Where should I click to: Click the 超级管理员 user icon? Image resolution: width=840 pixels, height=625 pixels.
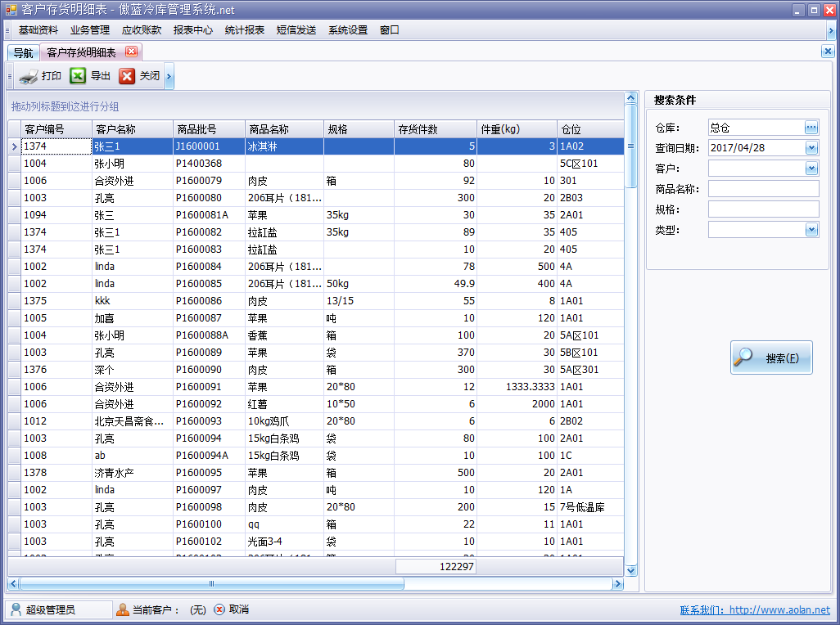tap(16, 609)
